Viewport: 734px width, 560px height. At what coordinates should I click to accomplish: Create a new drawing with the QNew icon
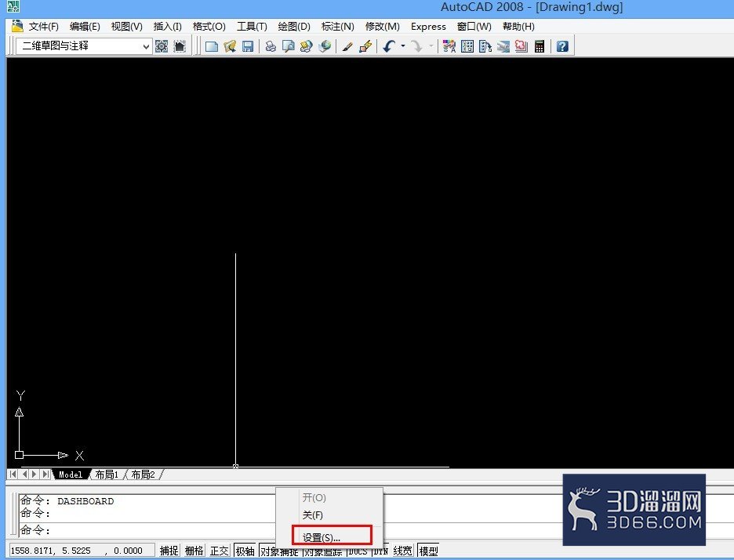(x=212, y=46)
